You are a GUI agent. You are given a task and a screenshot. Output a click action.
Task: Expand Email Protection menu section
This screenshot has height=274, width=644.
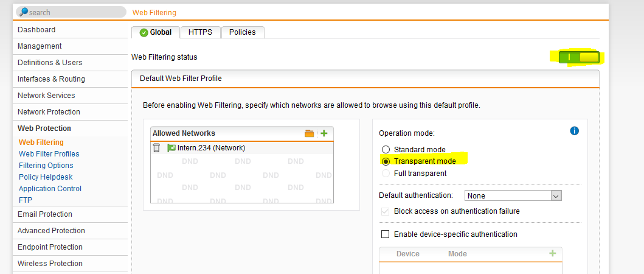[45, 214]
